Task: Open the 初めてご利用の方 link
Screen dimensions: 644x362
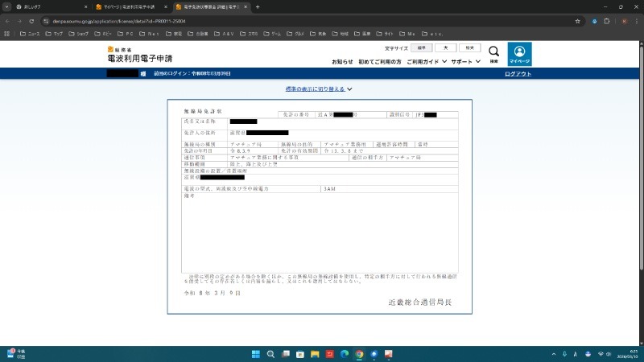Action: click(380, 61)
